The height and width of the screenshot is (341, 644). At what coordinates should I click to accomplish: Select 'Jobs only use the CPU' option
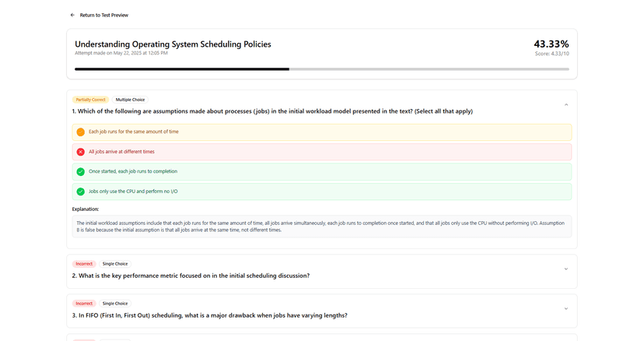(321, 192)
